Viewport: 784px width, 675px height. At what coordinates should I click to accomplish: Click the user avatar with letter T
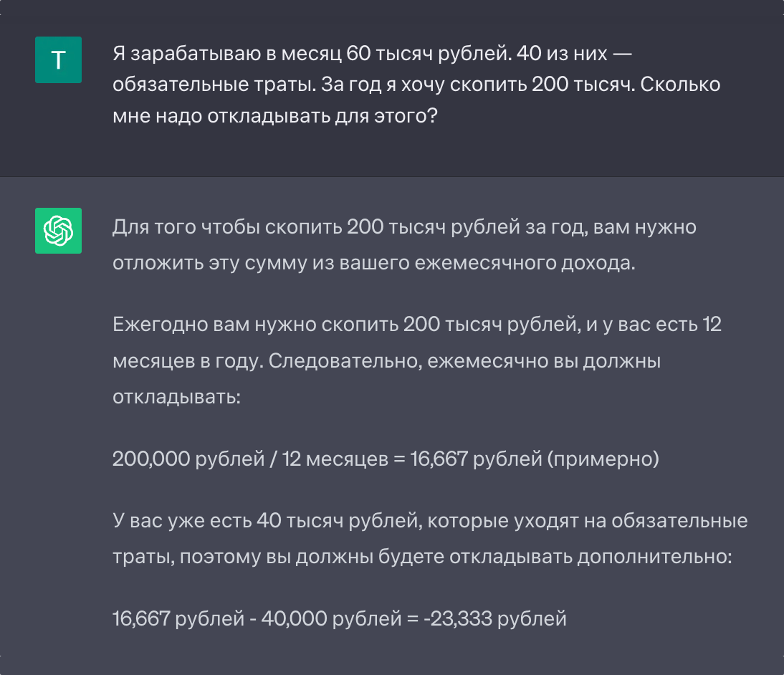(58, 59)
